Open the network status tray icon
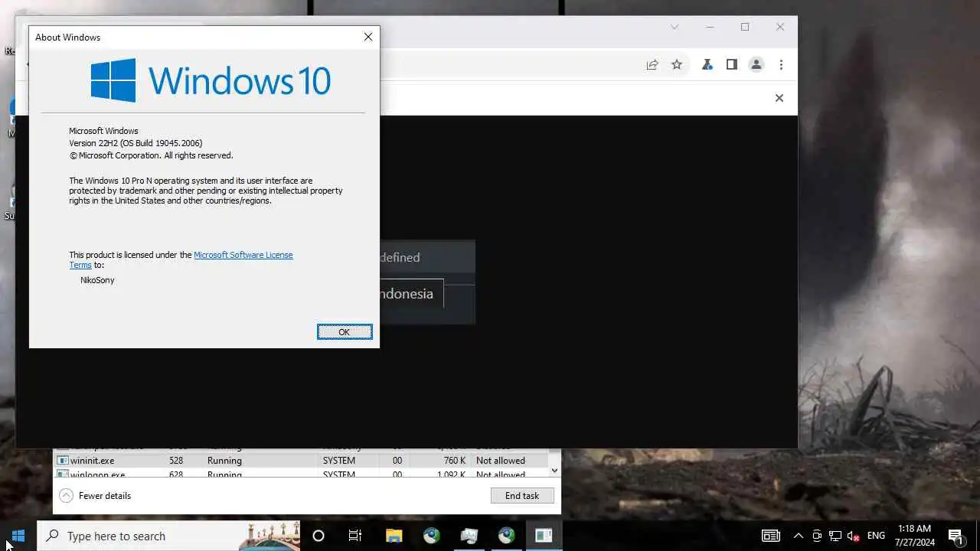 pos(835,536)
